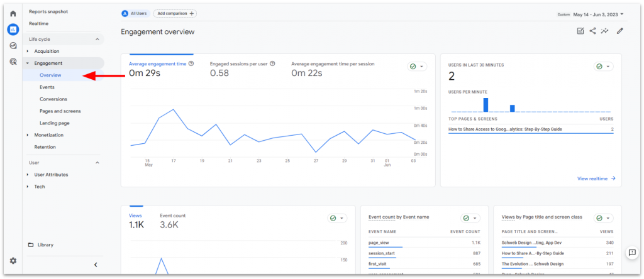Click the pencil Customize report icon

point(619,31)
